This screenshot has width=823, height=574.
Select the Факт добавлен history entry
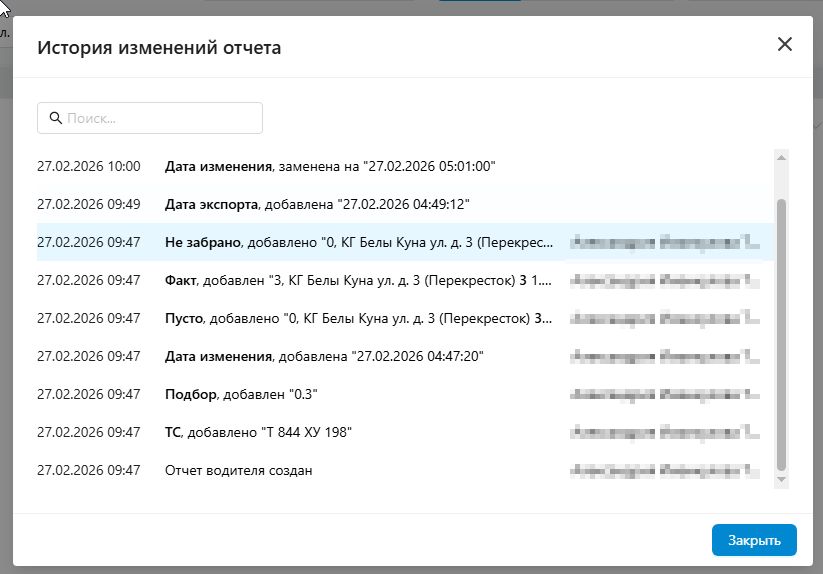click(358, 280)
